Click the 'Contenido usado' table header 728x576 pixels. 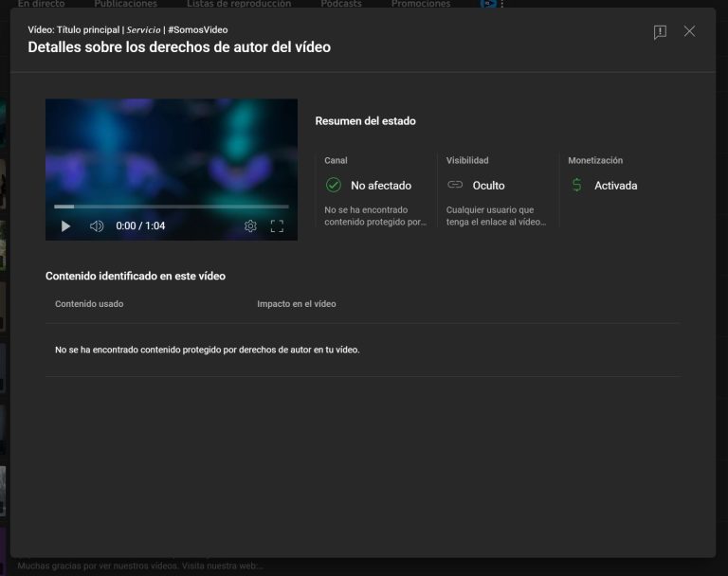89,304
